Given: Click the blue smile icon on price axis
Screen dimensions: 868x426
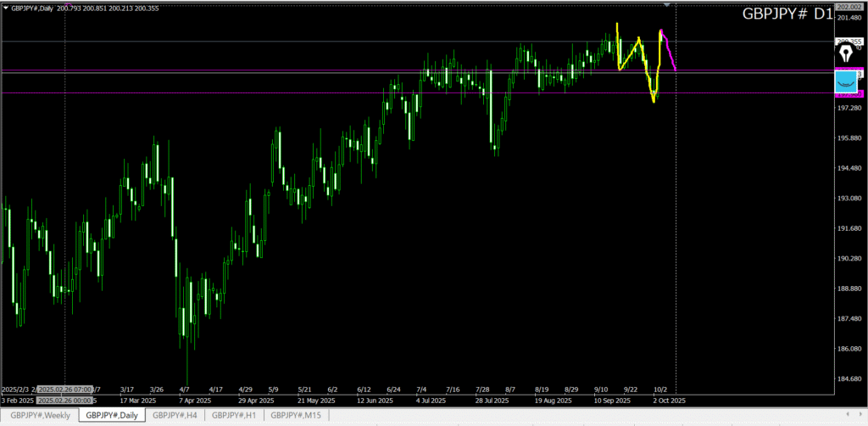Looking at the screenshot, I should [x=846, y=81].
